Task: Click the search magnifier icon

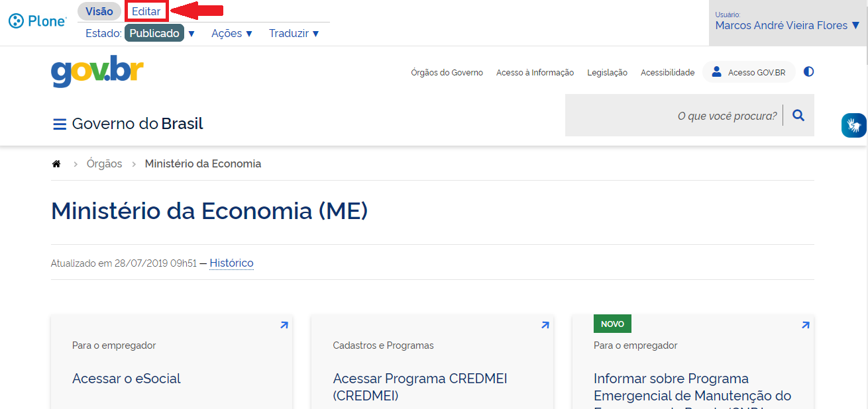Action: pyautogui.click(x=798, y=115)
